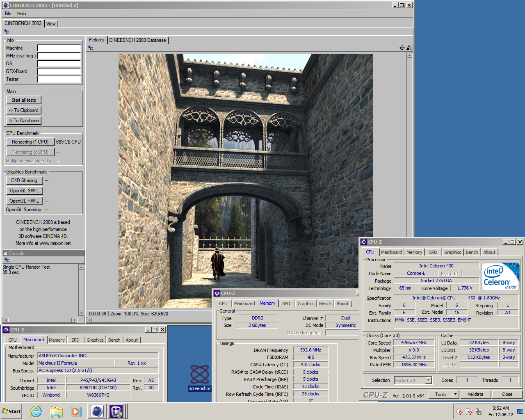Click the CINEBENCH 2003 title bar icon
The width and height of the screenshot is (525, 420).
(x=5, y=5)
